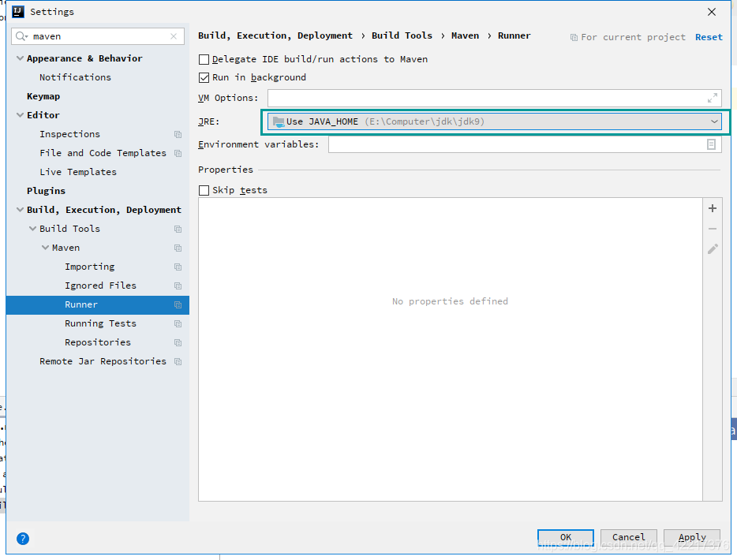This screenshot has width=737, height=560.
Task: Collapse the Maven node
Action: point(45,248)
